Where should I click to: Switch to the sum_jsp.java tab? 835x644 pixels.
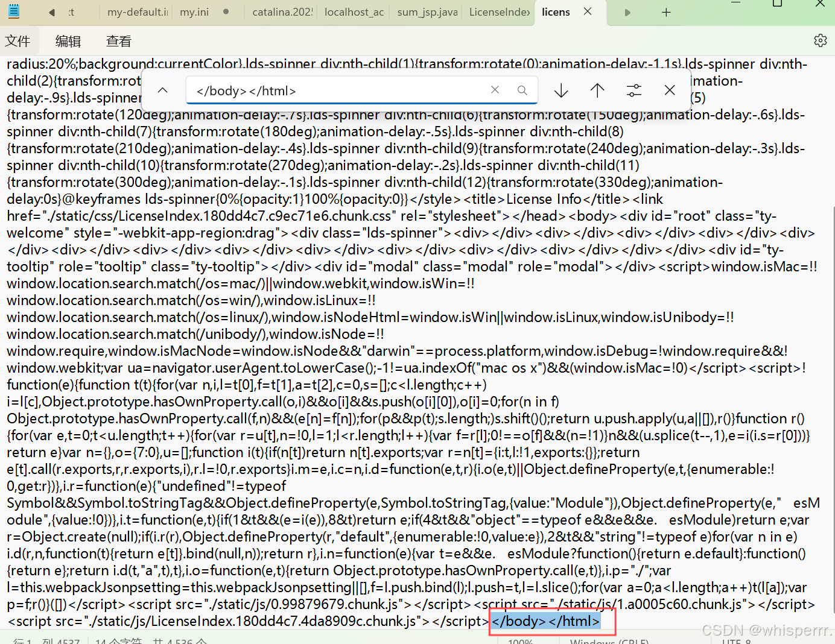[427, 12]
